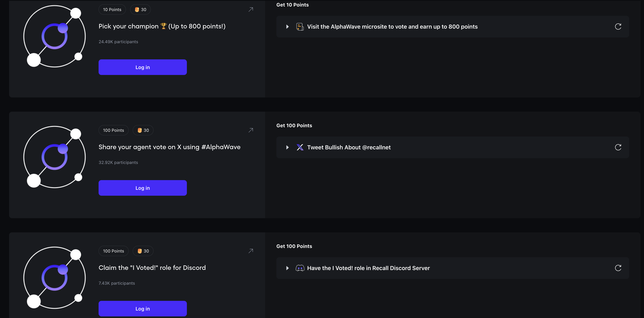Click the Share your agent vote quest thumbnail
Screen dimensions: 644x318
[55, 157]
